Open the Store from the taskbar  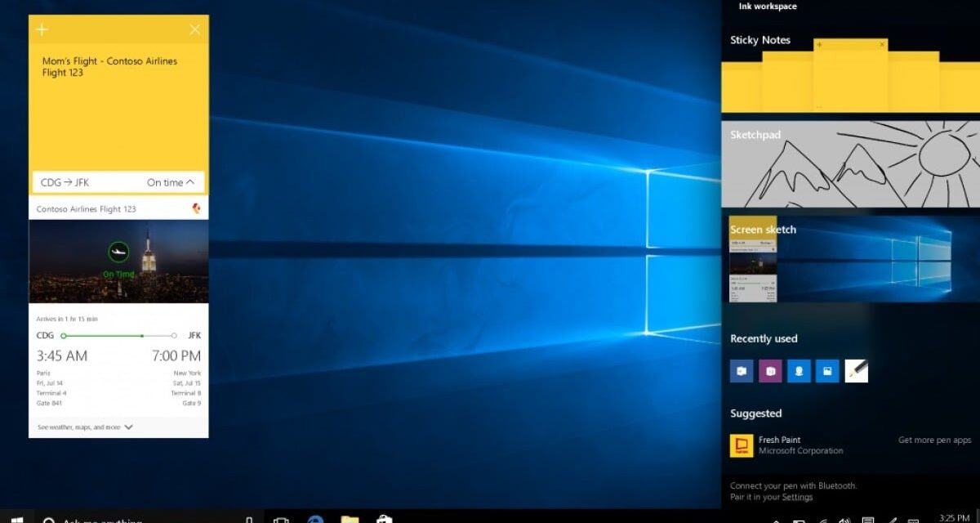click(x=384, y=519)
